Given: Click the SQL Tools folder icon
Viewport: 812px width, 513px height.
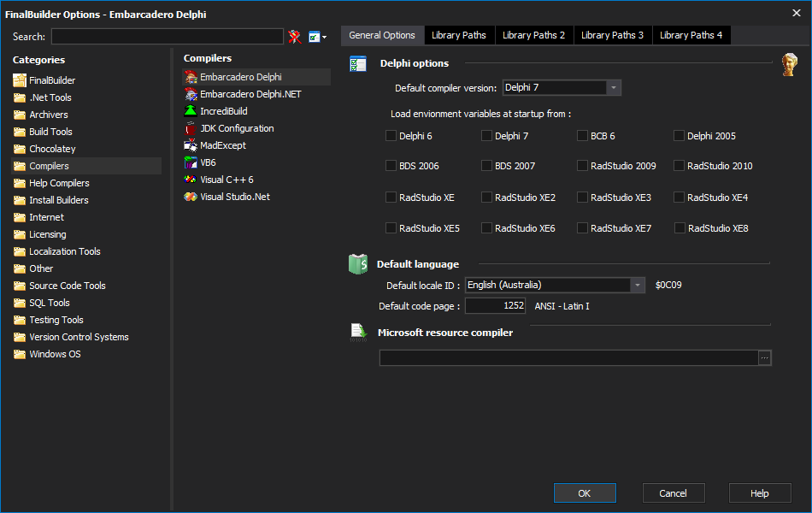Looking at the screenshot, I should [x=20, y=303].
